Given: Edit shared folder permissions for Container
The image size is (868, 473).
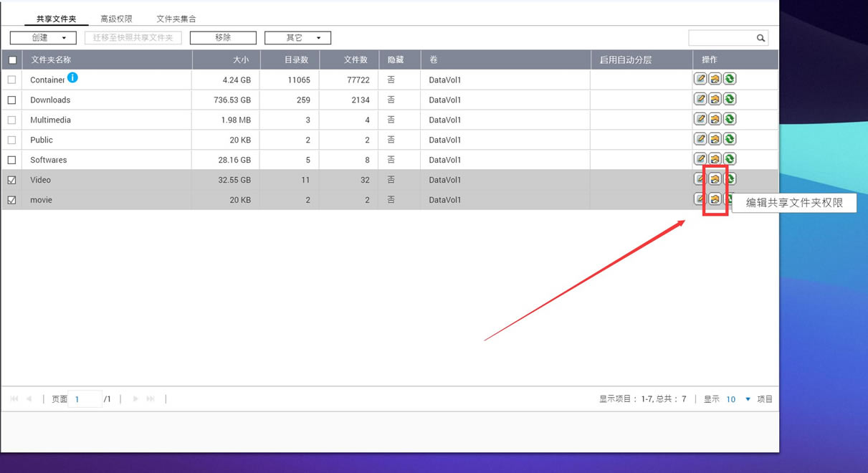Looking at the screenshot, I should click(x=715, y=79).
